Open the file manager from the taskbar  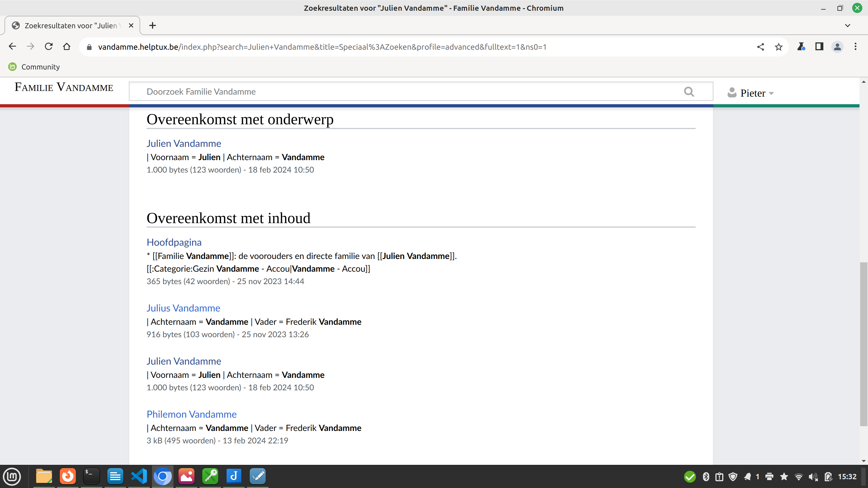click(x=44, y=476)
